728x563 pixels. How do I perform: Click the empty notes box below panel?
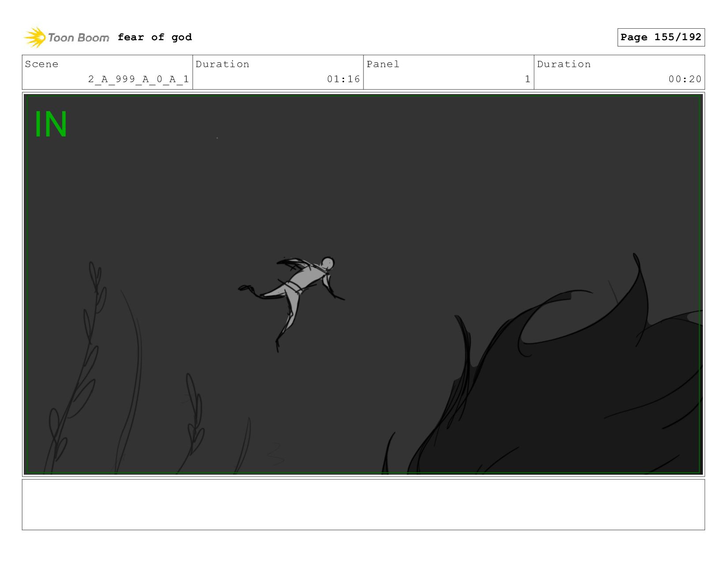(363, 505)
